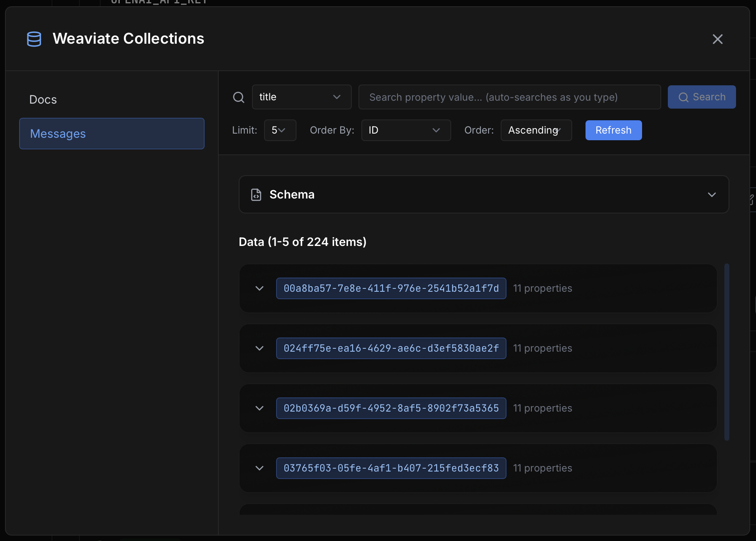Click the Schema file code icon
Viewport: 756px width, 541px height.
256,195
